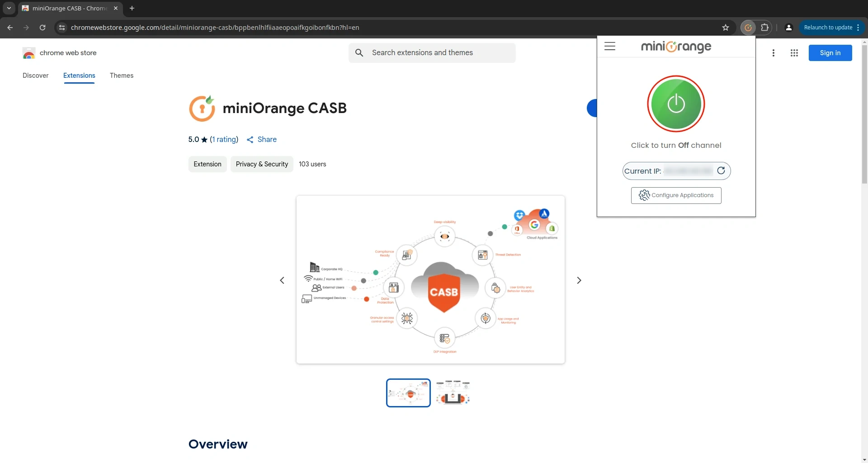
Task: Open the miniOrange hamburger menu
Action: click(610, 46)
